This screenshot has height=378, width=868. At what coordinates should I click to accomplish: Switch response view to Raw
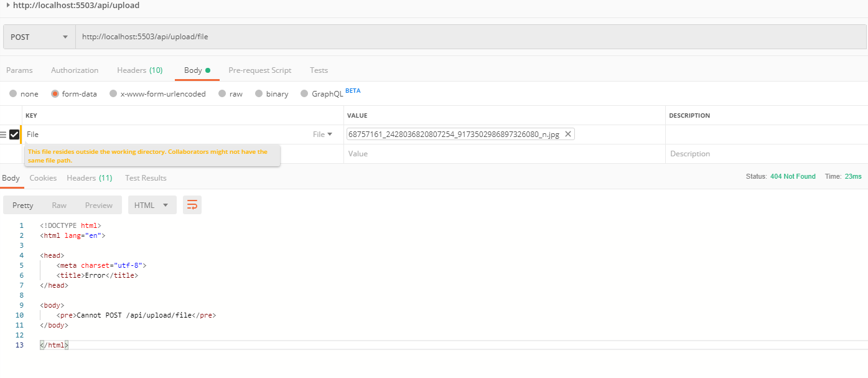coord(59,206)
